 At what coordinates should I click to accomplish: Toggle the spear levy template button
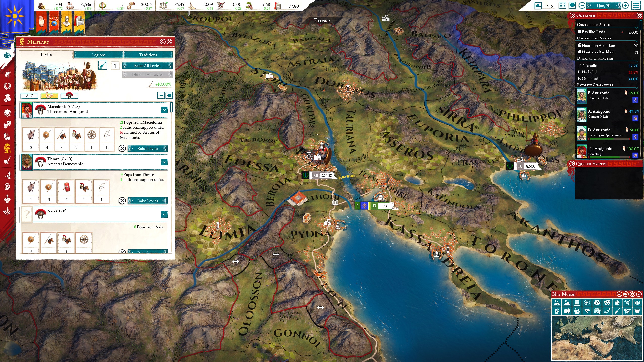click(102, 65)
